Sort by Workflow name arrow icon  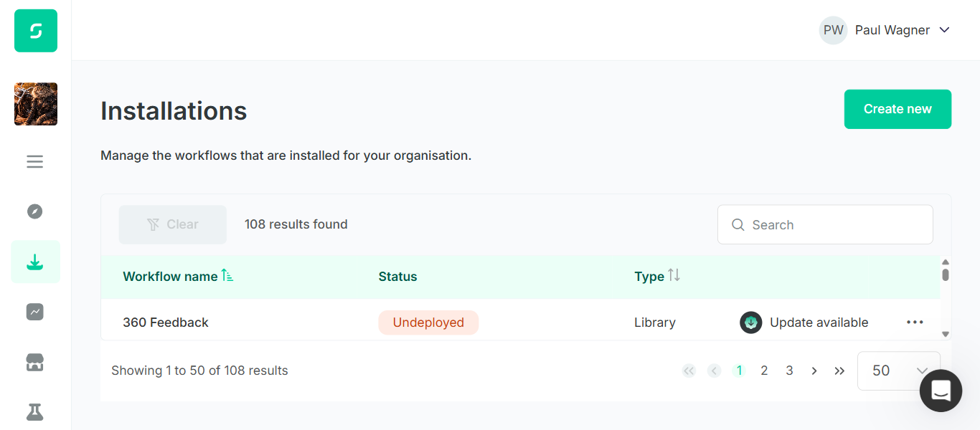227,275
